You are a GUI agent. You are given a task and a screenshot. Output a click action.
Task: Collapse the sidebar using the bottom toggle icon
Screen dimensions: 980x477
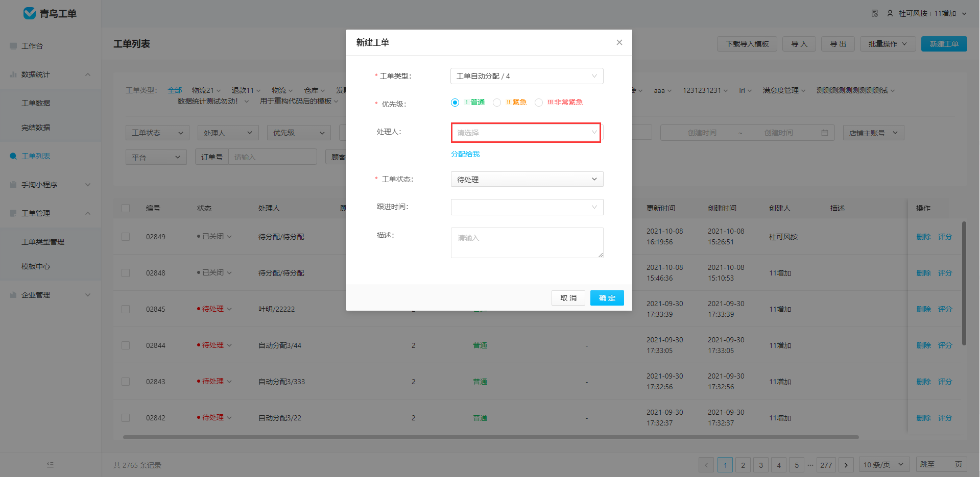50,465
